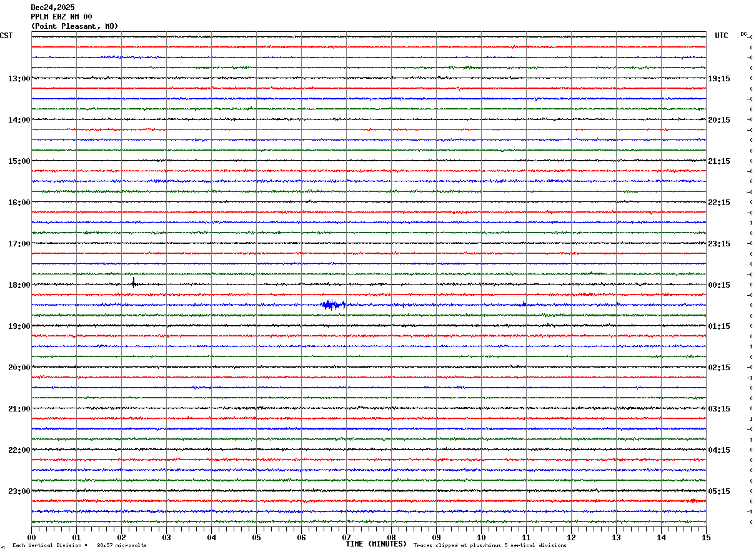Click the Dec24,2025 date header

[x=52, y=8]
